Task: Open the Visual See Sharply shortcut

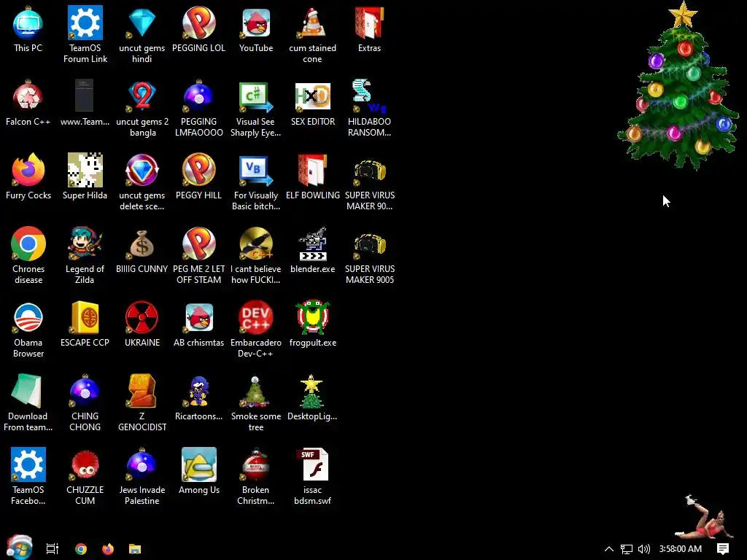Action: [256, 109]
